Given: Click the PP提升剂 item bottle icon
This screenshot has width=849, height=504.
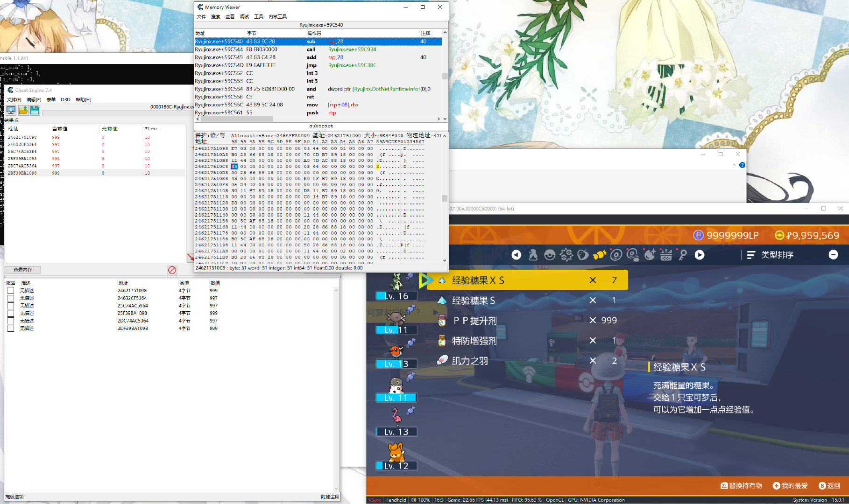Looking at the screenshot, I should [x=442, y=320].
